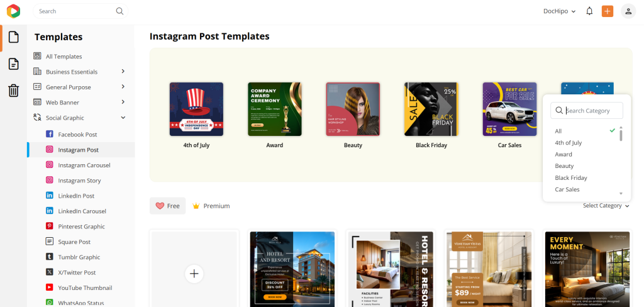Image resolution: width=644 pixels, height=307 pixels.
Task: Open the Company Award Ceremony thumbnail
Action: coord(275,109)
